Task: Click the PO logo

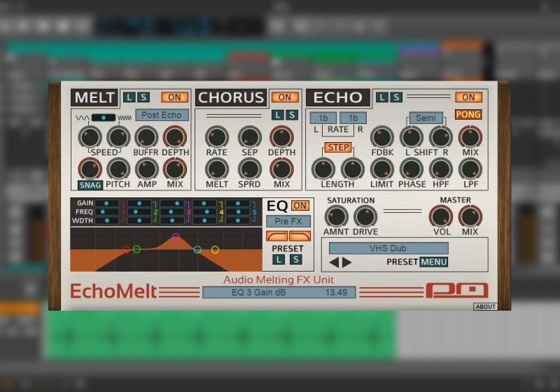Action: point(457,290)
